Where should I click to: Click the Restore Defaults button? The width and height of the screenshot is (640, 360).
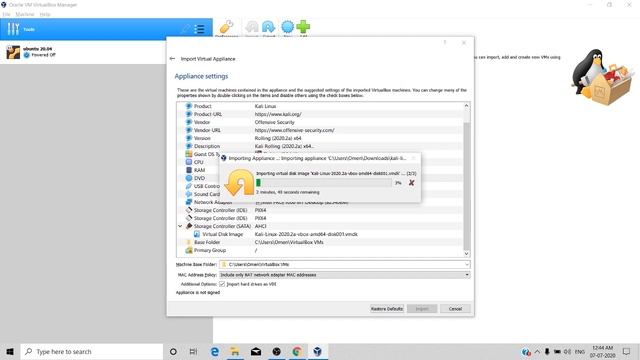(387, 309)
